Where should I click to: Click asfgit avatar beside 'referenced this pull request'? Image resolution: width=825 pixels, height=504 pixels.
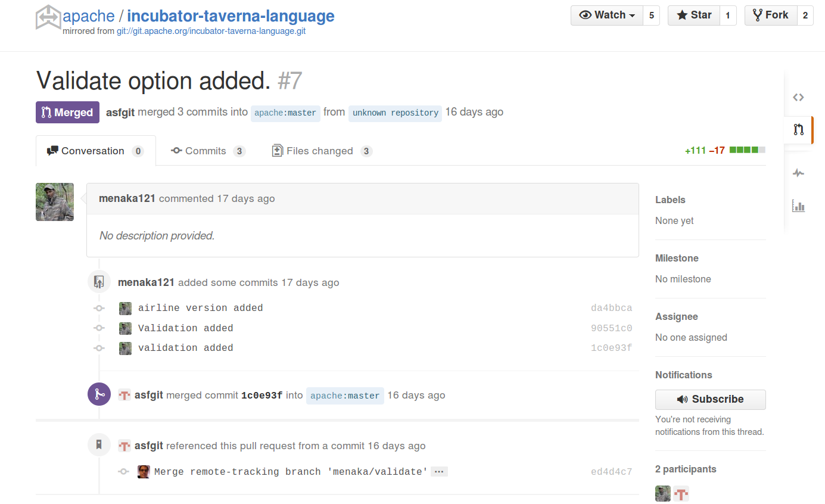pos(124,446)
